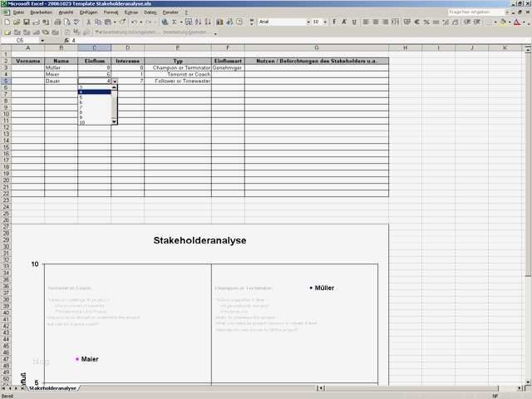Click the horizontal scrollbar right arrow
The height and width of the screenshot is (399, 532).
coord(519,388)
